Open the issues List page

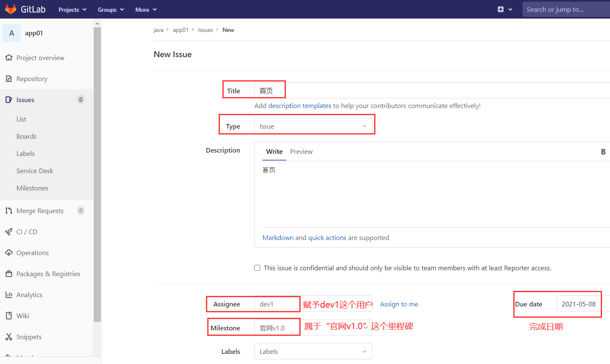pos(21,119)
